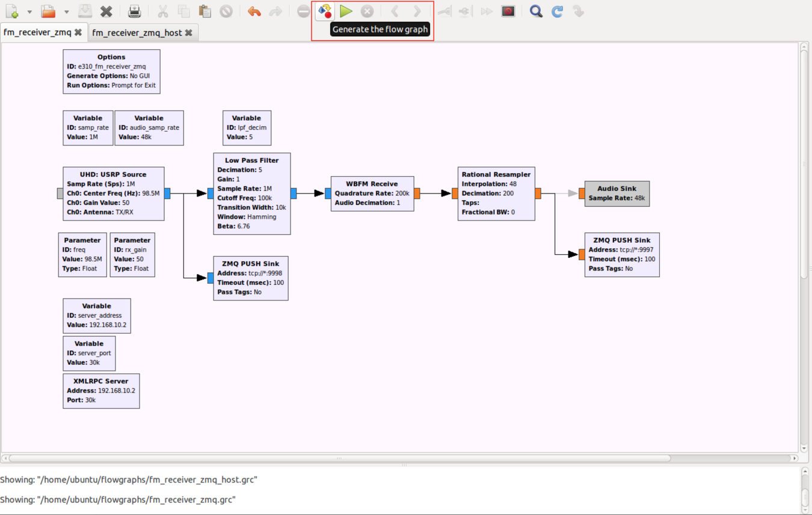Select the rx_gain Parameter block
812x515 pixels.
(x=132, y=255)
